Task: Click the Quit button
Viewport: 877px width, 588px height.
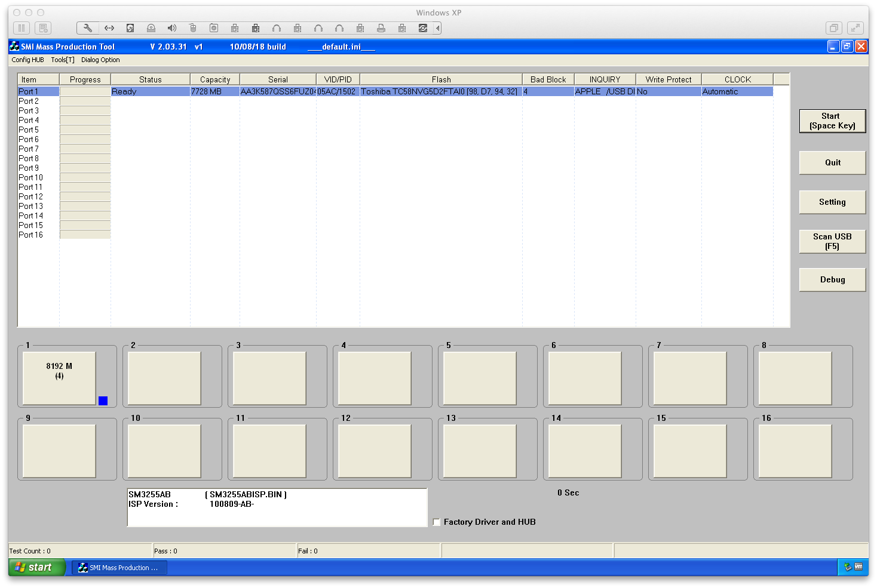Action: click(832, 162)
